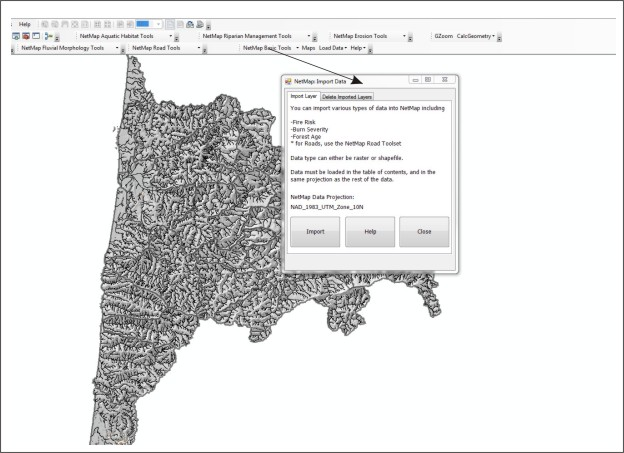Click the tree-structure icon left of Aquatic Habitat Tools
This screenshot has width=624, height=453.
coord(48,36)
